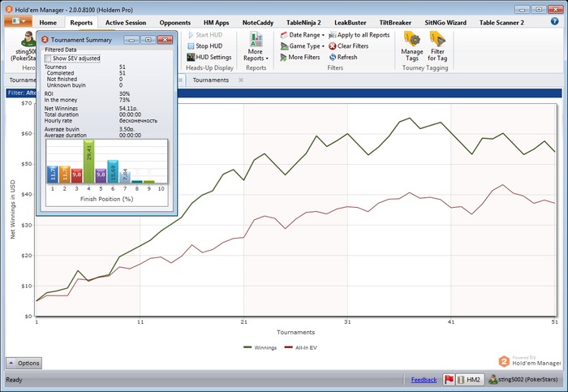Toggle the Show $EV adjusted checkbox
The height and width of the screenshot is (392, 568).
coord(48,58)
